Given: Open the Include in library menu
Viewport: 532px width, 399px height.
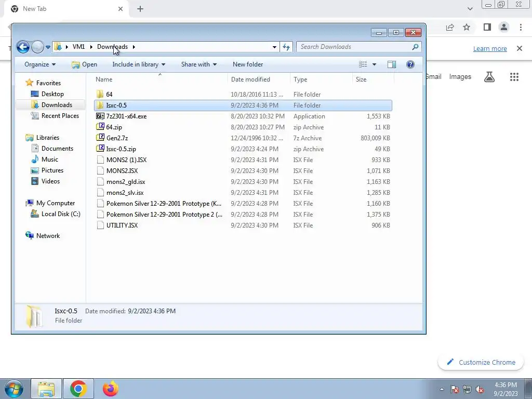Looking at the screenshot, I should 139,64.
